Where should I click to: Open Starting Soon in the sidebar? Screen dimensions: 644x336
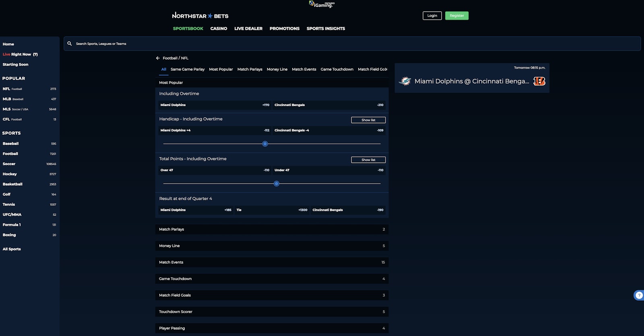tap(15, 64)
